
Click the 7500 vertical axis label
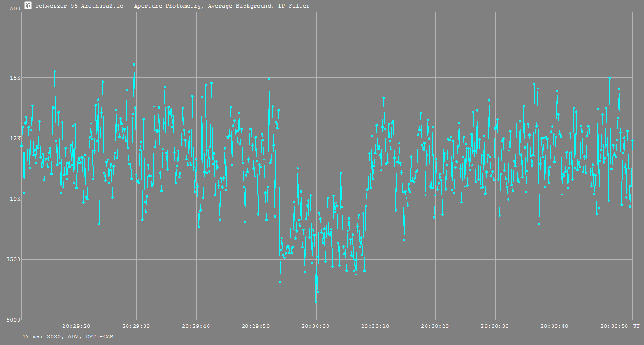(14, 260)
